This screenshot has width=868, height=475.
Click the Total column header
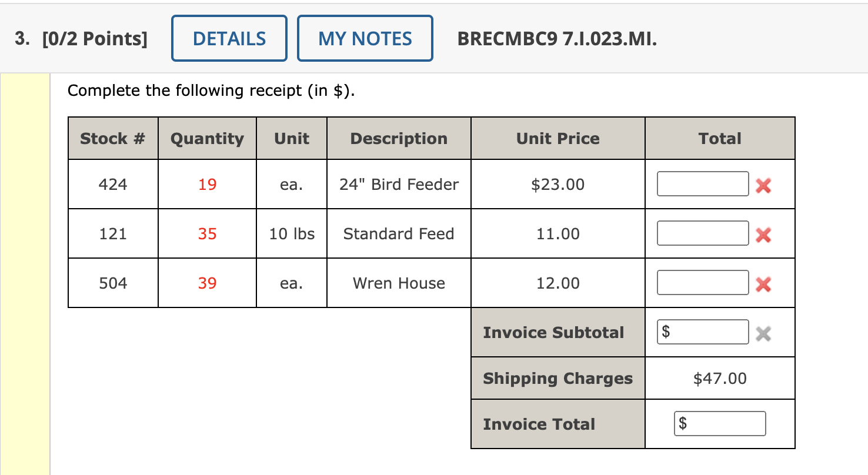[720, 139]
